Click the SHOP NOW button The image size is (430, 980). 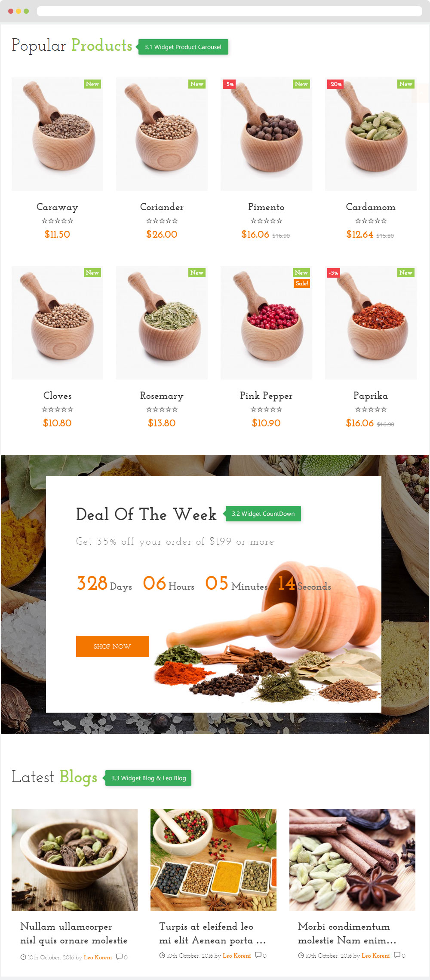point(113,646)
